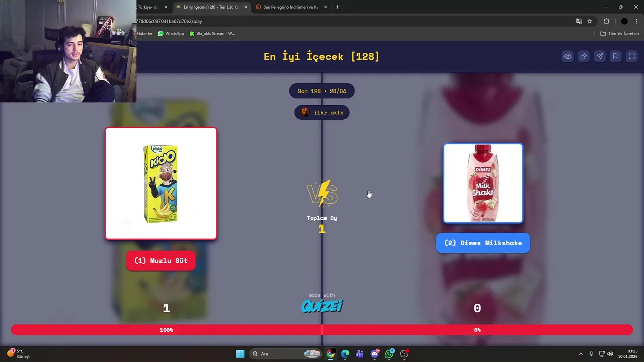Click the right score value 0
Screen dimensions: 644x362
[x=477, y=308]
